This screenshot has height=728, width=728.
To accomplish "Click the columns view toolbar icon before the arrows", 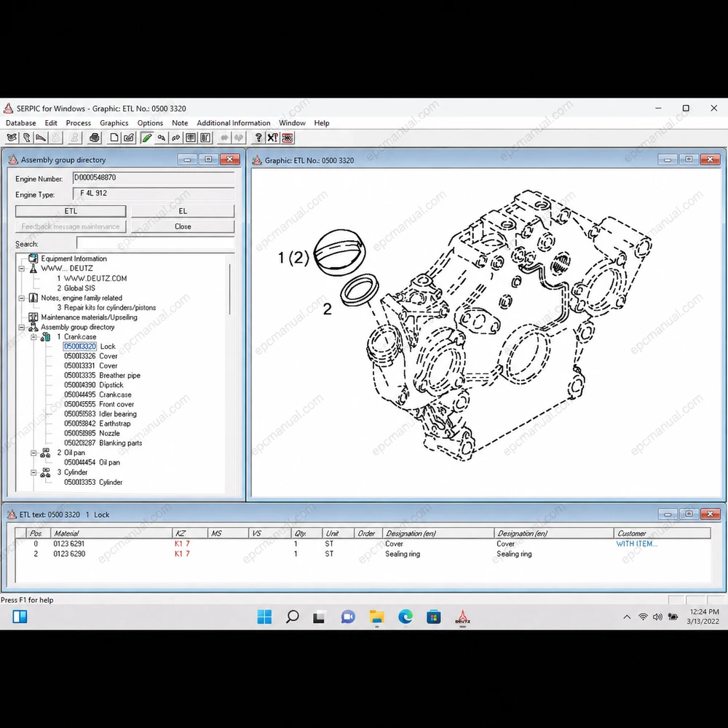I will pyautogui.click(x=205, y=138).
